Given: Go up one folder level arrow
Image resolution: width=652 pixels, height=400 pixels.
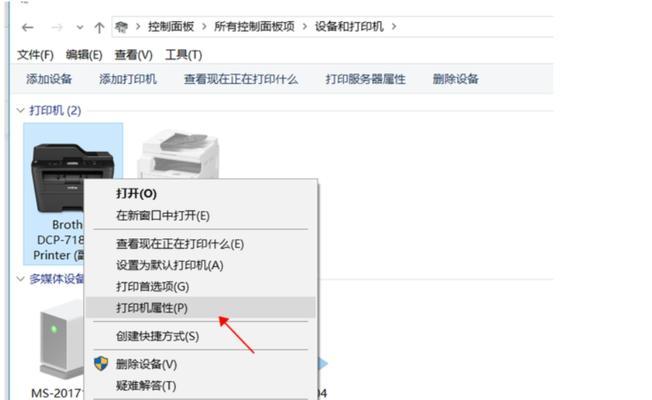Looking at the screenshot, I should (x=99, y=28).
